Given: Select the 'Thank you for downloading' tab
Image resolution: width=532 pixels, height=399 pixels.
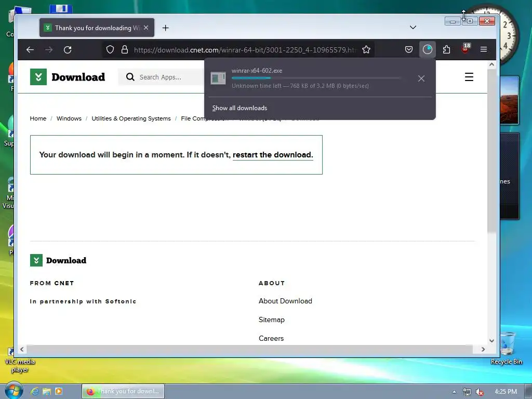Looking at the screenshot, I should (97, 28).
